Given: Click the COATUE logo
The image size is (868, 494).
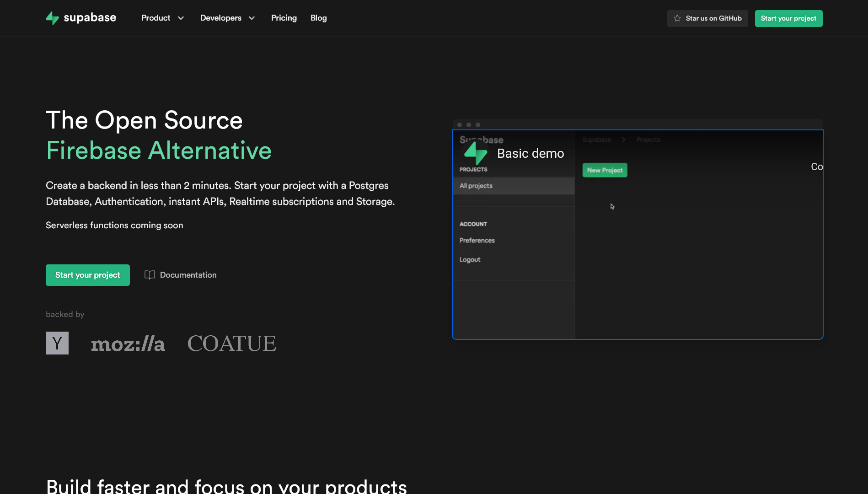Looking at the screenshot, I should [x=232, y=344].
